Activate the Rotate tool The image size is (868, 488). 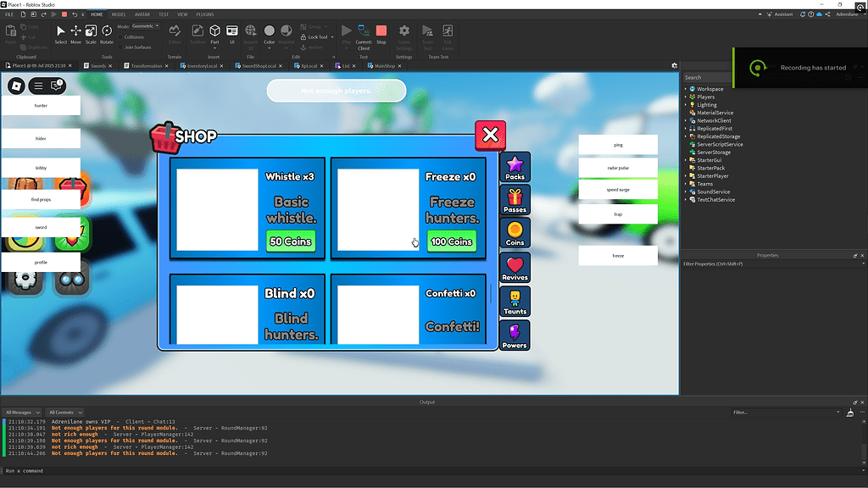106,34
